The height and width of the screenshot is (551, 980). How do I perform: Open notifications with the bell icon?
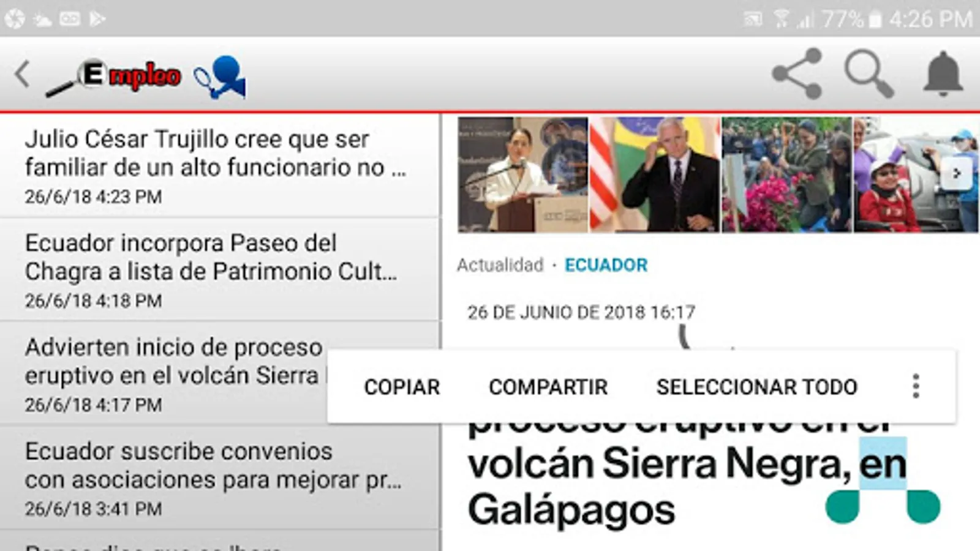943,74
